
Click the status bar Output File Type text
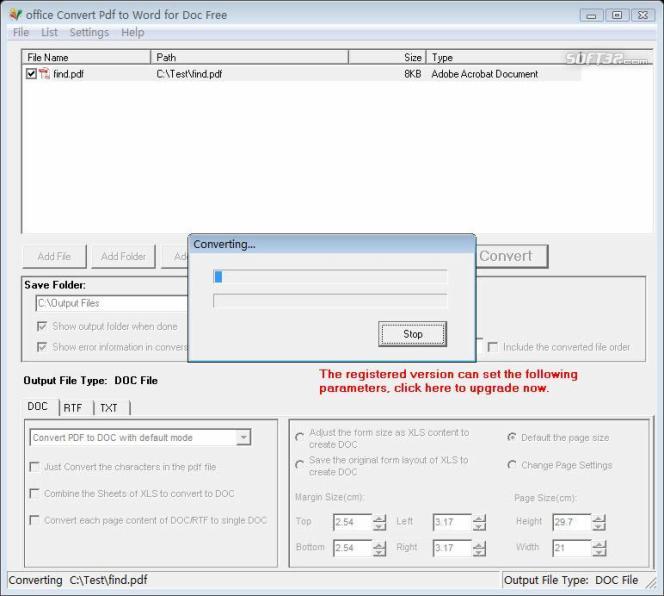click(571, 580)
